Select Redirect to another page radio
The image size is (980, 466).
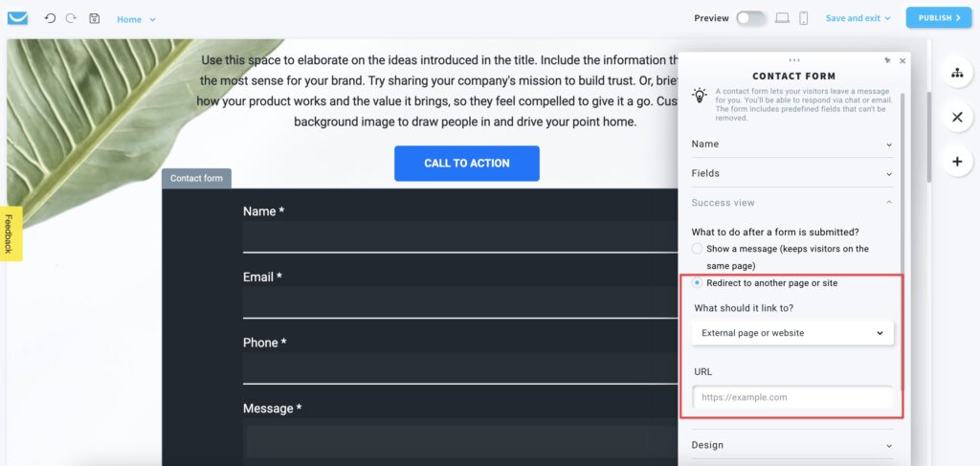pyautogui.click(x=697, y=283)
